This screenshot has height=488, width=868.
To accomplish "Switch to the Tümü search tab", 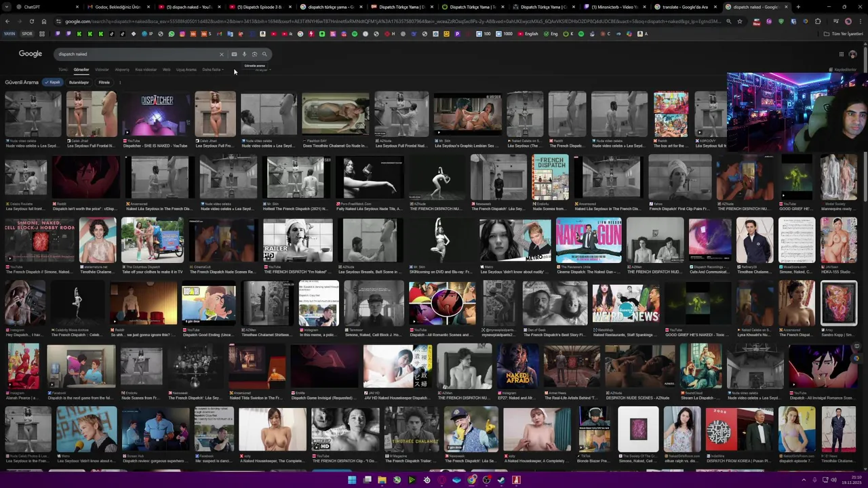I will (x=63, y=70).
